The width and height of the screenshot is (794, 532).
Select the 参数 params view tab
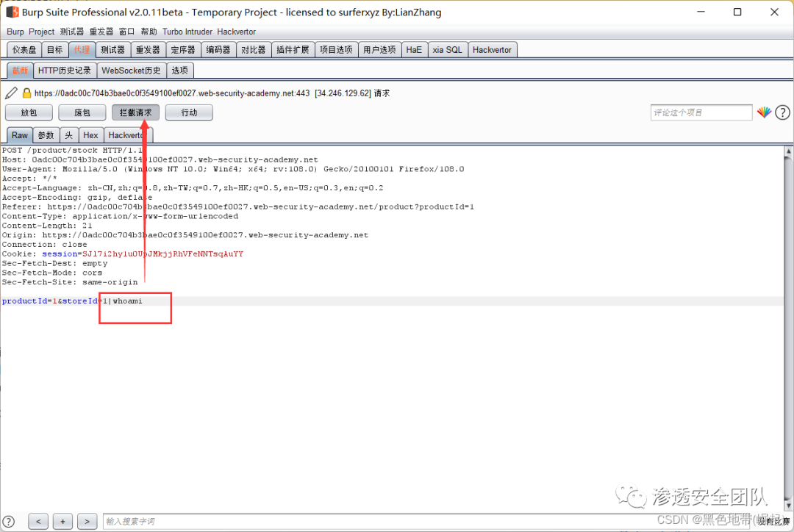coord(46,135)
